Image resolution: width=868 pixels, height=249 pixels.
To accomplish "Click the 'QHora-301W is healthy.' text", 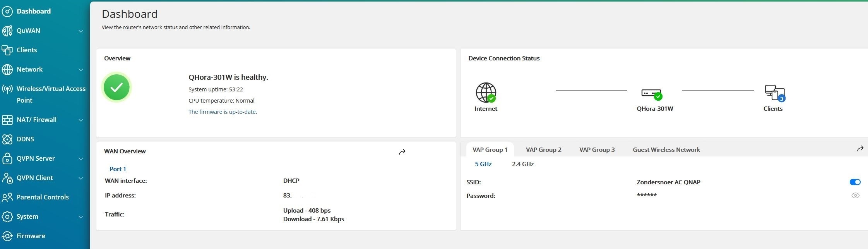I will (x=228, y=77).
